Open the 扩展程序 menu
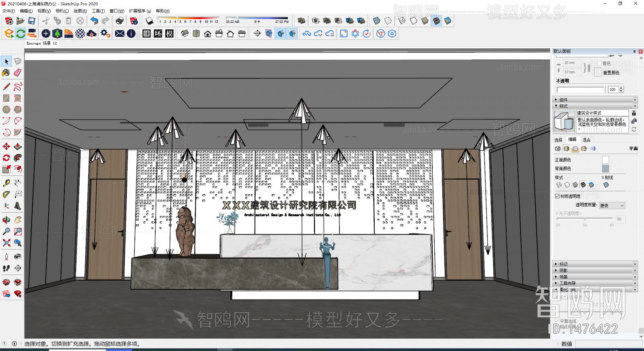Image resolution: width=644 pixels, height=351 pixels. (x=140, y=11)
